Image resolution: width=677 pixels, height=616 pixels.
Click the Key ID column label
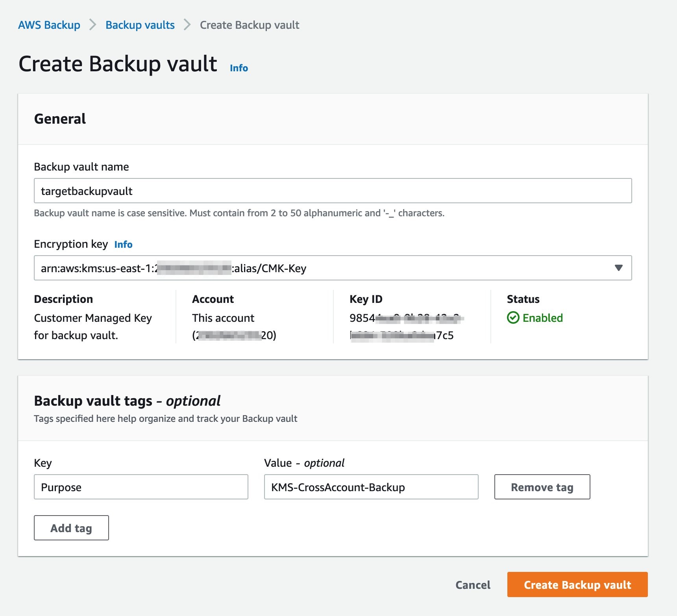[x=366, y=299]
